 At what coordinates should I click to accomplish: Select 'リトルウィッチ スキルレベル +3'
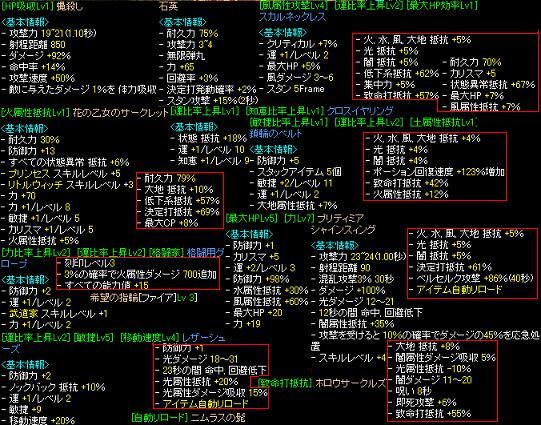pyautogui.click(x=71, y=185)
